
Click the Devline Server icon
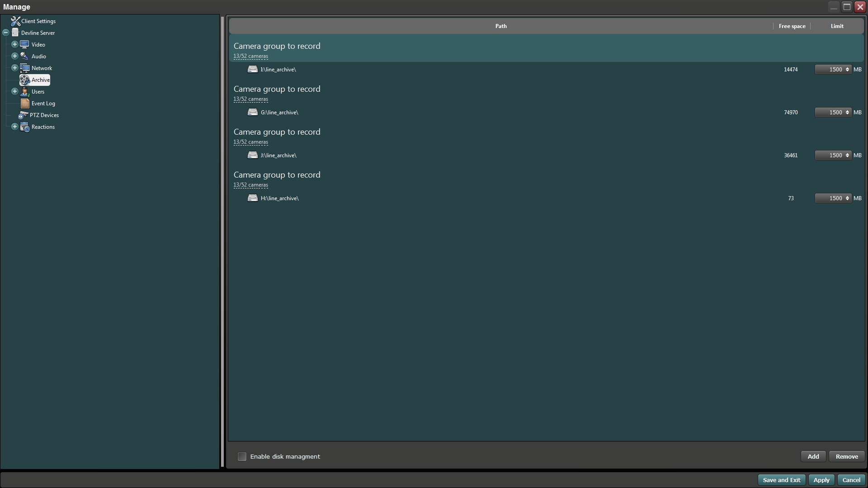[15, 33]
